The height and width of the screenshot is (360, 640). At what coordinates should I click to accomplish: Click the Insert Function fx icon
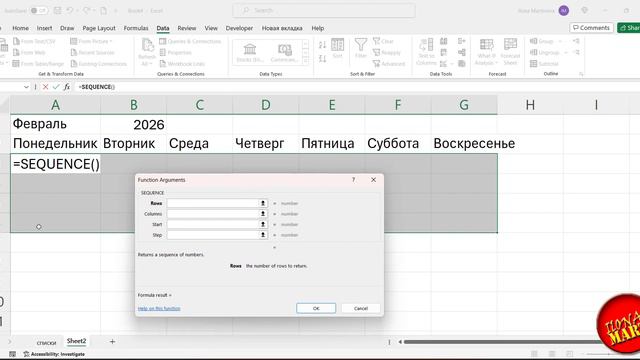pos(67,87)
